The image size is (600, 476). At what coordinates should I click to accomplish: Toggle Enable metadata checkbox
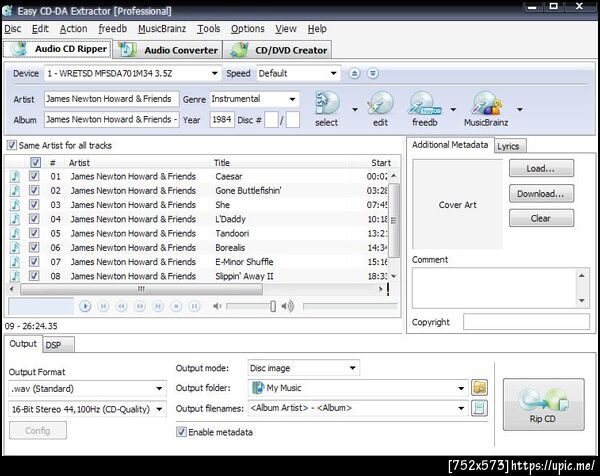click(x=181, y=432)
